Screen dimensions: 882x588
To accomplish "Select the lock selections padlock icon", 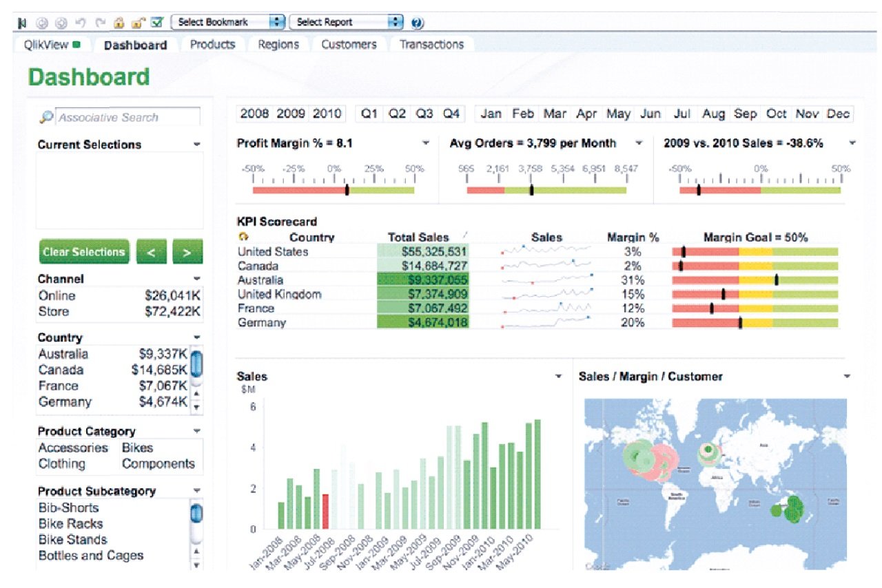I will [x=119, y=22].
